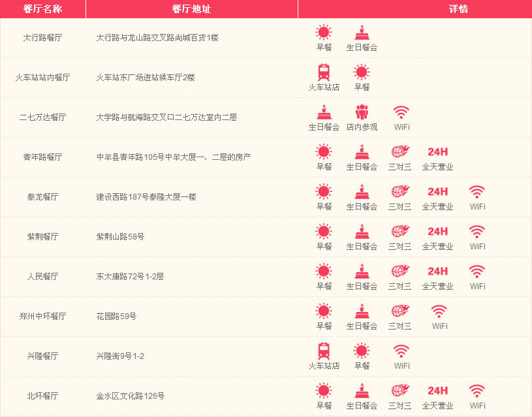The width and height of the screenshot is (532, 417).
Task: Click the WiFi icon in 二七万达餐厅 row
Action: pyautogui.click(x=401, y=112)
